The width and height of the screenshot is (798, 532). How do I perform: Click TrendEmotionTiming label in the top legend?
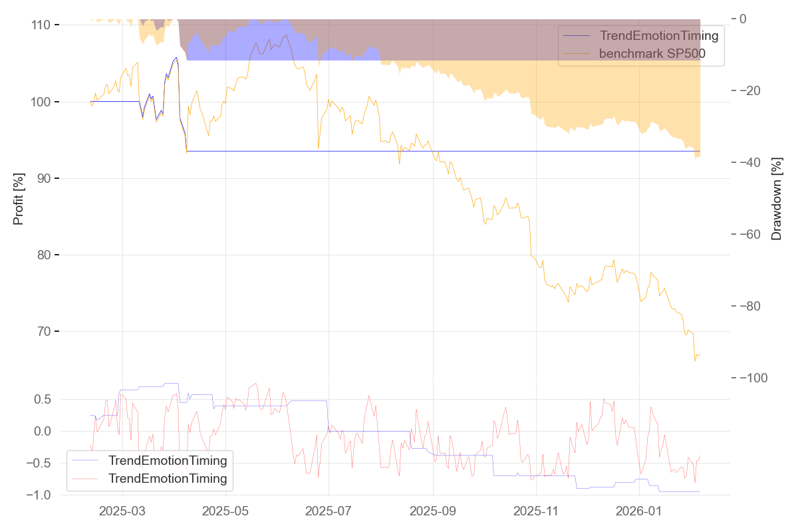click(659, 36)
